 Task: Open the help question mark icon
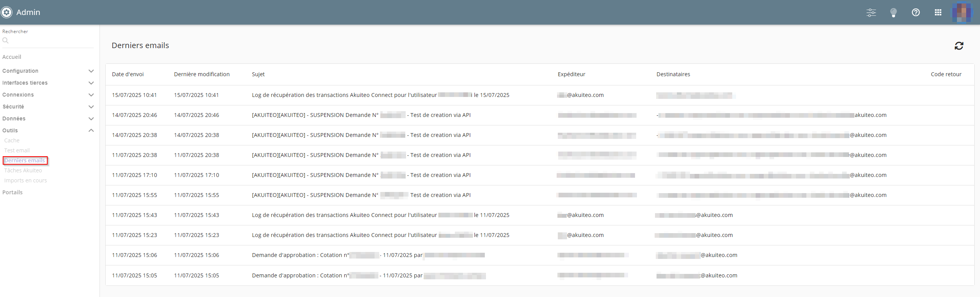click(x=916, y=13)
